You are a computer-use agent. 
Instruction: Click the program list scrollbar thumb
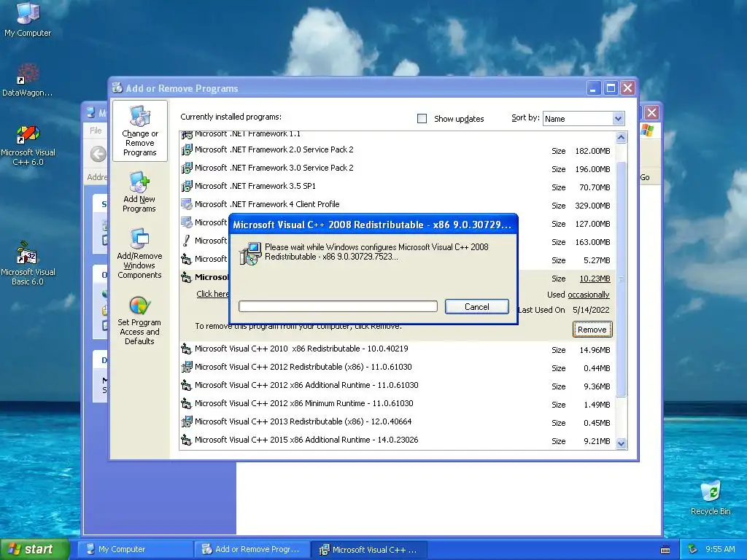point(621,279)
